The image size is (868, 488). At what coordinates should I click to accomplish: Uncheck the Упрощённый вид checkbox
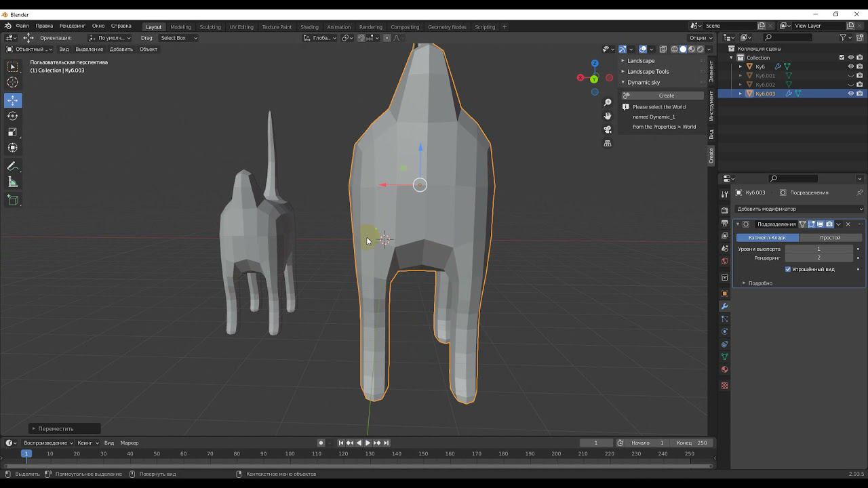788,269
